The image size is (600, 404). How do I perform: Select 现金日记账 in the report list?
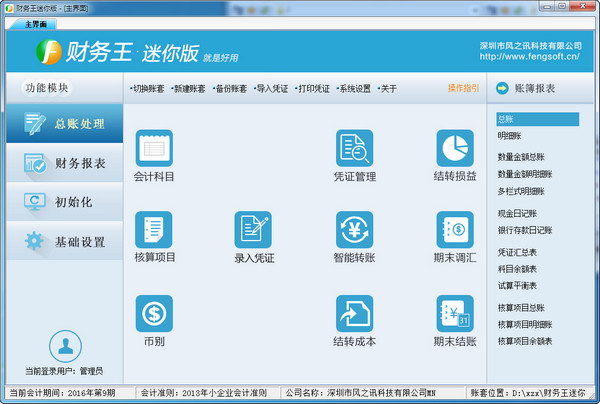click(x=517, y=213)
